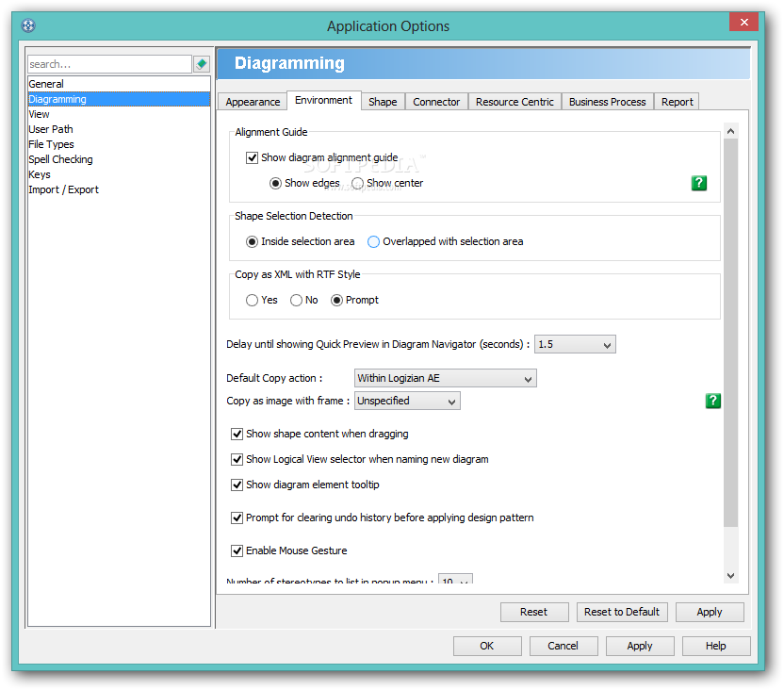Switch to the Business Process tab
Image resolution: width=784 pixels, height=690 pixels.
coord(607,102)
